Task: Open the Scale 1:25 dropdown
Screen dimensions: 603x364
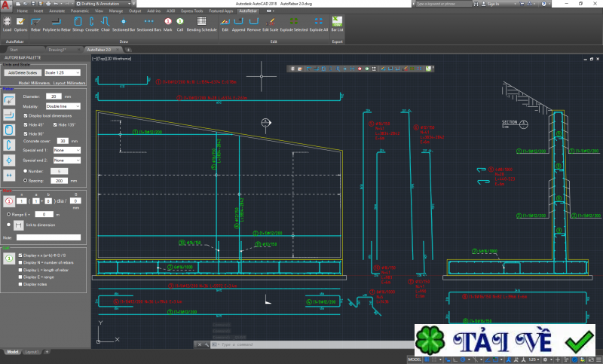Action: pyautogui.click(x=66, y=72)
